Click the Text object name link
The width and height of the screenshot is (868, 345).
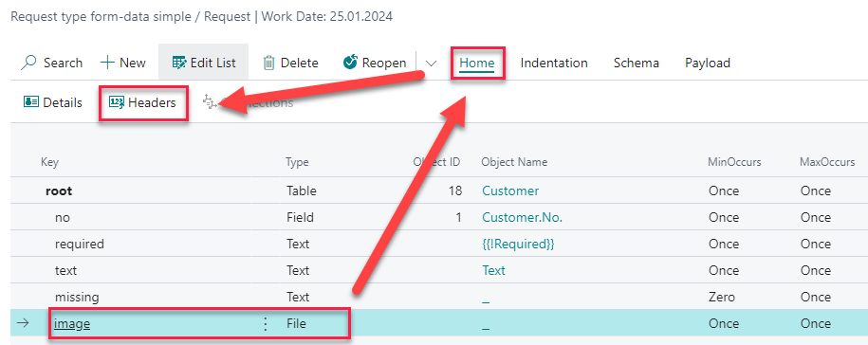[x=494, y=270]
